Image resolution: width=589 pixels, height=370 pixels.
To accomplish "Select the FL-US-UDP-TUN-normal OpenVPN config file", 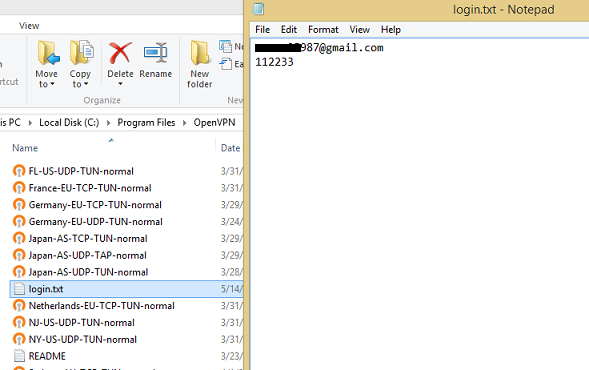I will (x=81, y=171).
